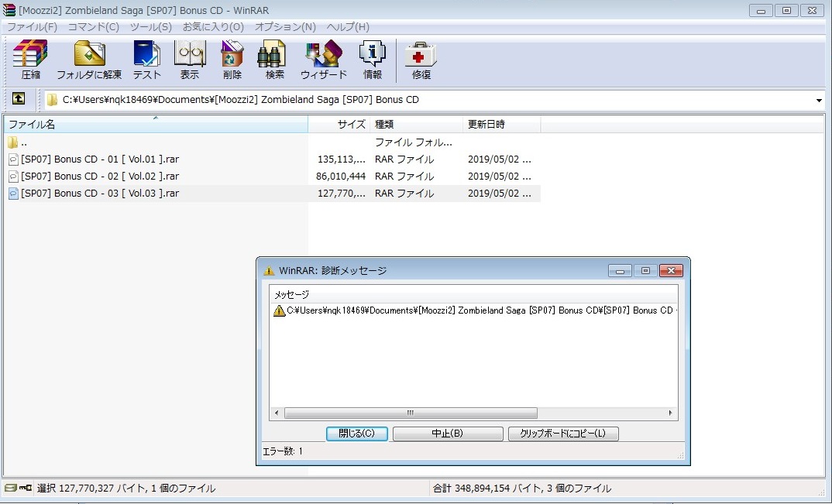Select the '[SP07] Bonus CD - 01 [ Vol.01 ].rar' filename
The image size is (832, 504).
pos(100,159)
